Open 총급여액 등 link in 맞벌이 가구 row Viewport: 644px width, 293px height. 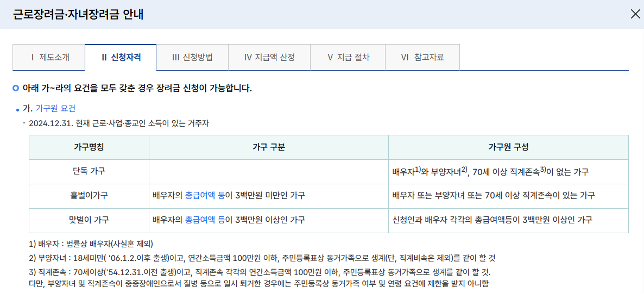coord(205,220)
